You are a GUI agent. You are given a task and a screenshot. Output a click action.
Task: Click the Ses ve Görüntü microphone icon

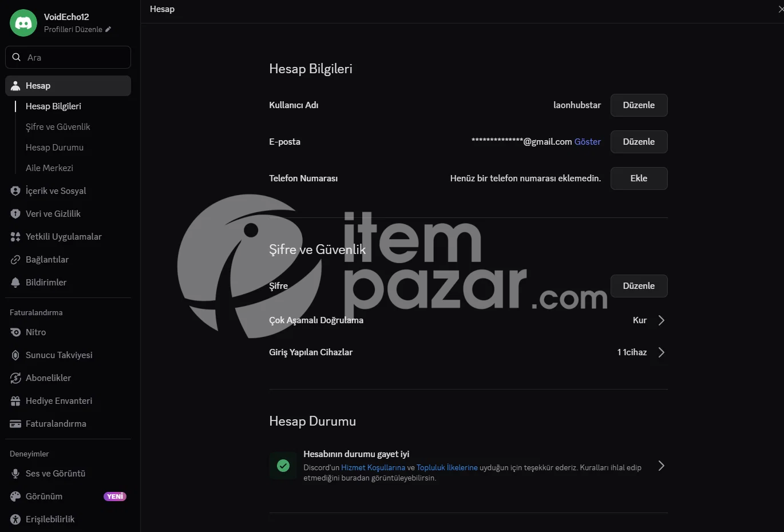tap(15, 474)
